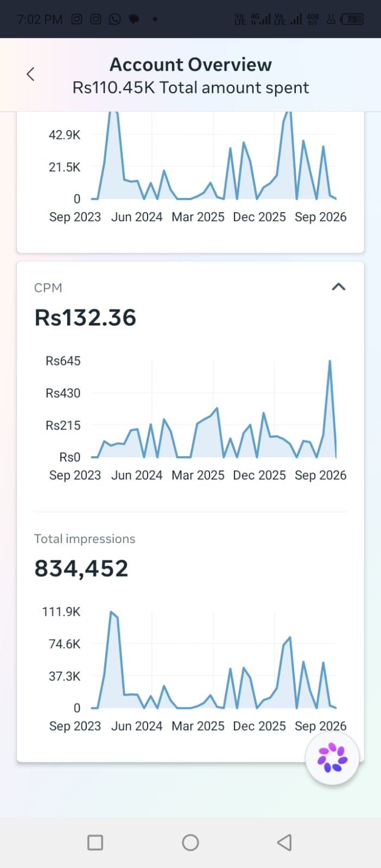
Task: Tap Mar 2025 on the CPM chart axis
Action: pyautogui.click(x=198, y=475)
